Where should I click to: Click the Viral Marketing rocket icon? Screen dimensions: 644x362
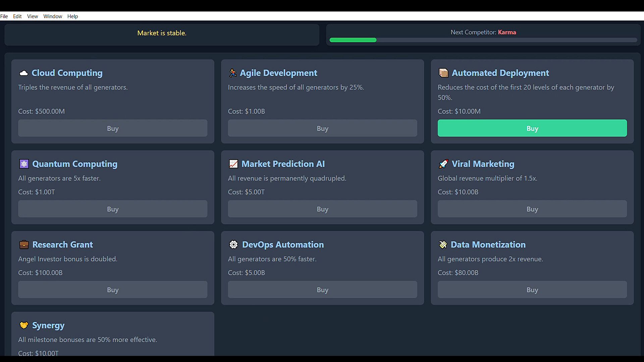pos(443,164)
